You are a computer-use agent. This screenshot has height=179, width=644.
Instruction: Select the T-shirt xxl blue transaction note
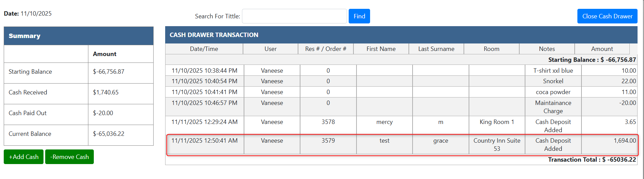(553, 71)
